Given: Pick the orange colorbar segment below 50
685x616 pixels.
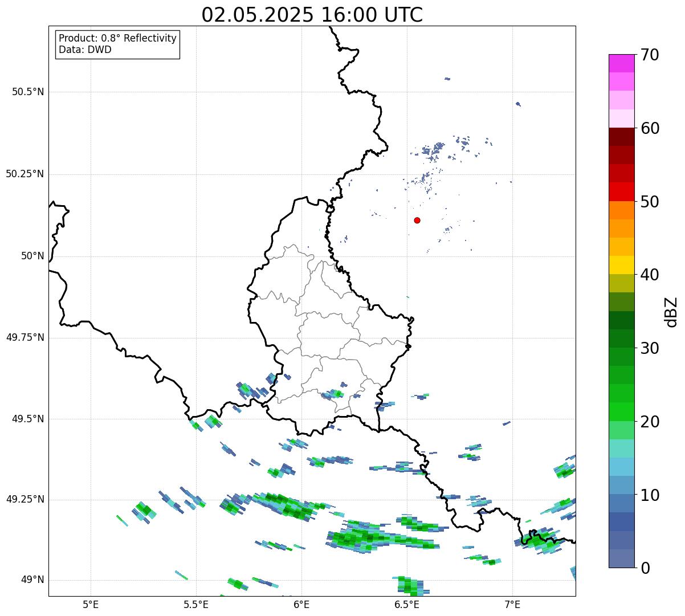Looking at the screenshot, I should (x=622, y=210).
